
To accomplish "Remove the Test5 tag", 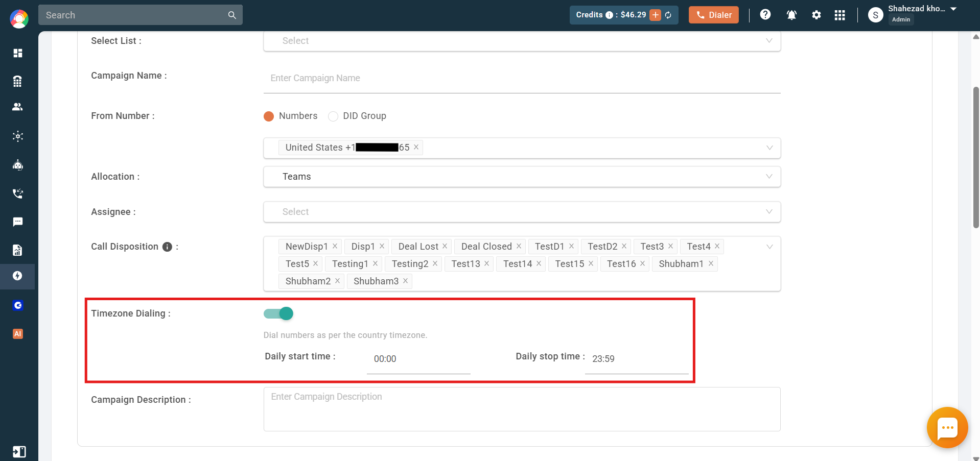I will click(316, 263).
